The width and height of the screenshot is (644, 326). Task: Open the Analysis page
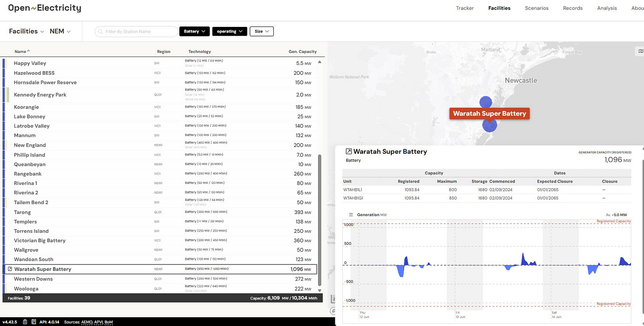(607, 8)
